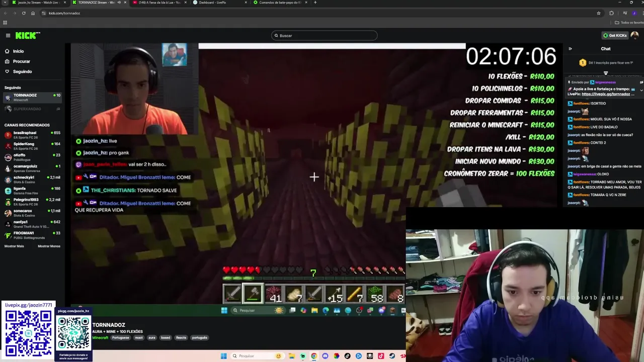The height and width of the screenshot is (362, 644).
Task: Open Windows Start on bottom taskbar
Action: tap(224, 356)
